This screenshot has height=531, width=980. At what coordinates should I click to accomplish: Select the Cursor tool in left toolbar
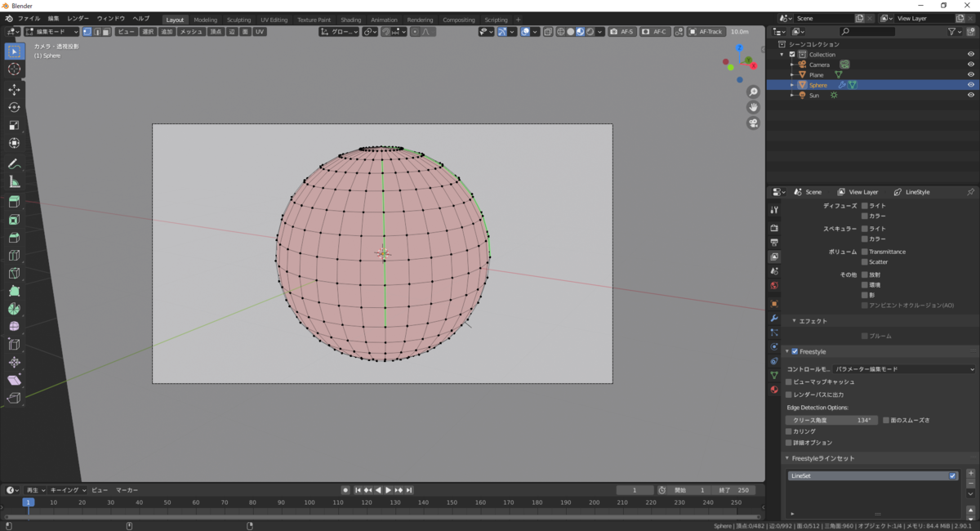[14, 69]
